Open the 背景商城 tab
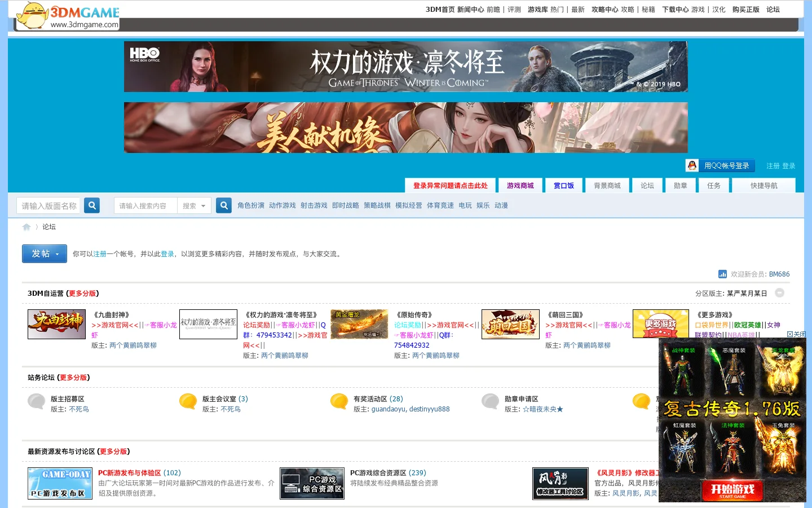The image size is (812, 508). (607, 186)
